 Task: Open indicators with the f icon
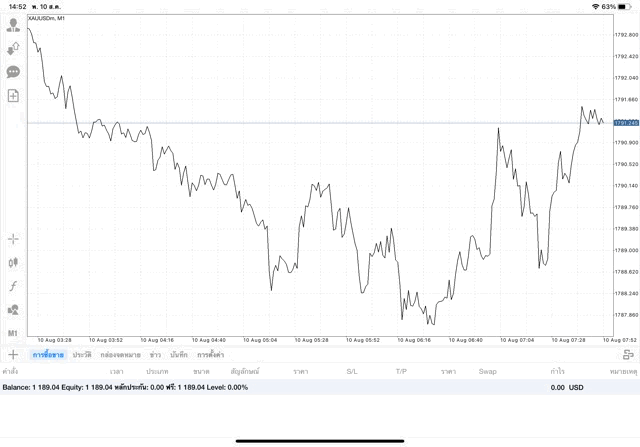pos(13,286)
